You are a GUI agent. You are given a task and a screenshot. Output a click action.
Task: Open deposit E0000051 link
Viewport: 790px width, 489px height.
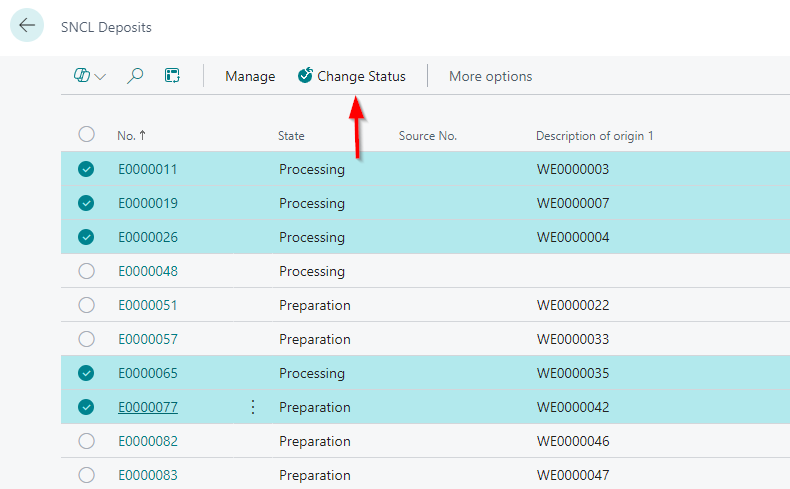point(148,305)
